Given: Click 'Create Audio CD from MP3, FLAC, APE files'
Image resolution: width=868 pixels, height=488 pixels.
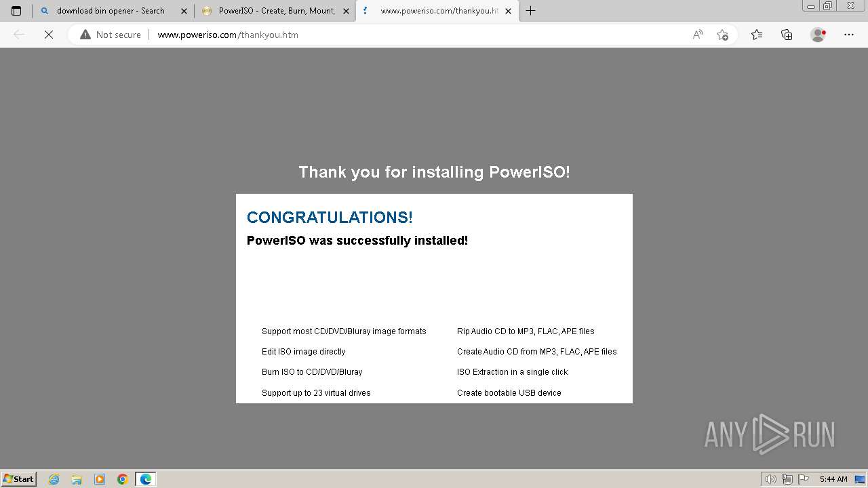Looking at the screenshot, I should [537, 352].
